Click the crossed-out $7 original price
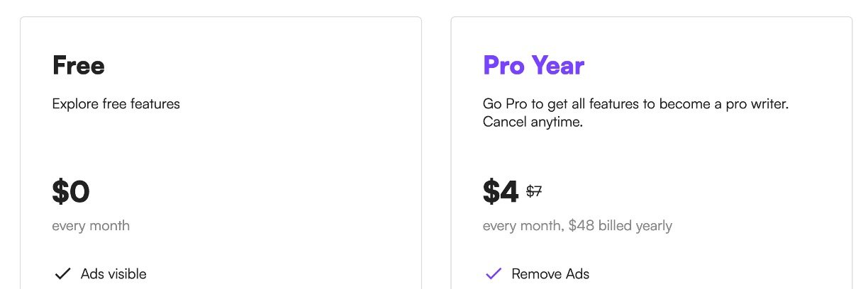Image resolution: width=868 pixels, height=289 pixels. (534, 191)
